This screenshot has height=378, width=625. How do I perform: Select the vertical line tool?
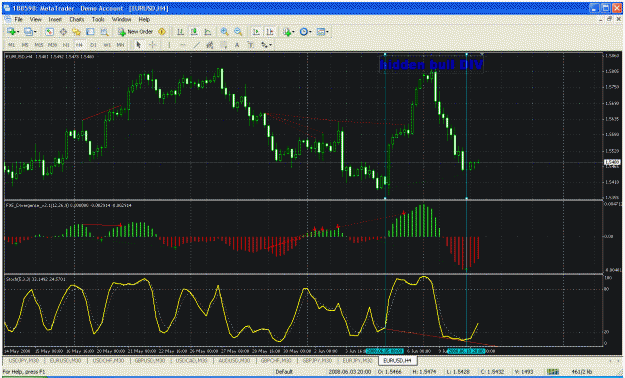pos(169,45)
